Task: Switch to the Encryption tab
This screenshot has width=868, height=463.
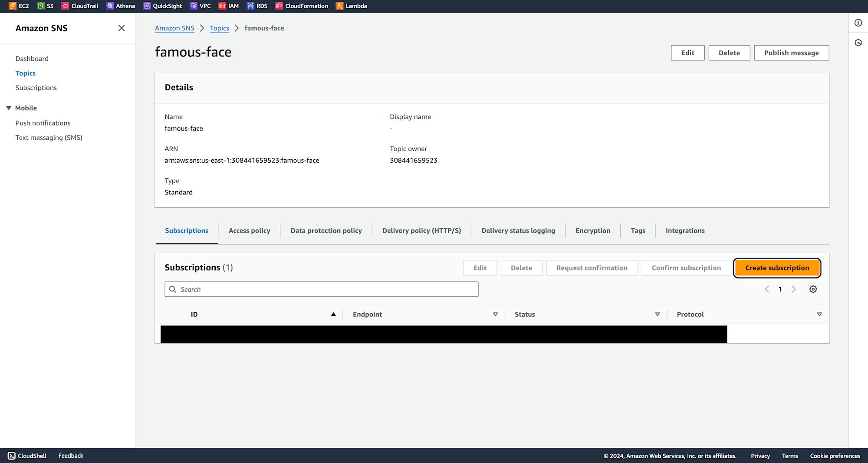Action: (593, 230)
